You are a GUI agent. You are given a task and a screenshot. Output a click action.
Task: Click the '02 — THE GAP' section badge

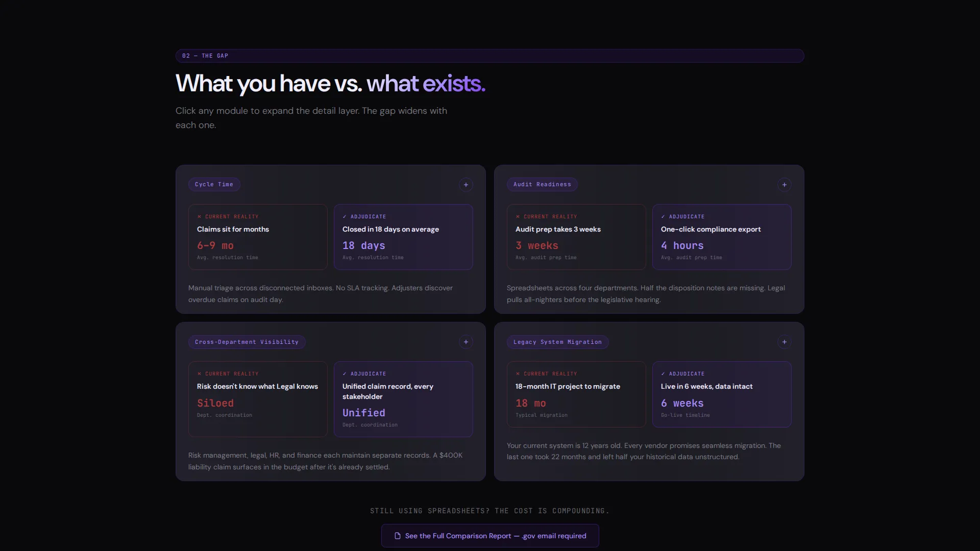[205, 56]
